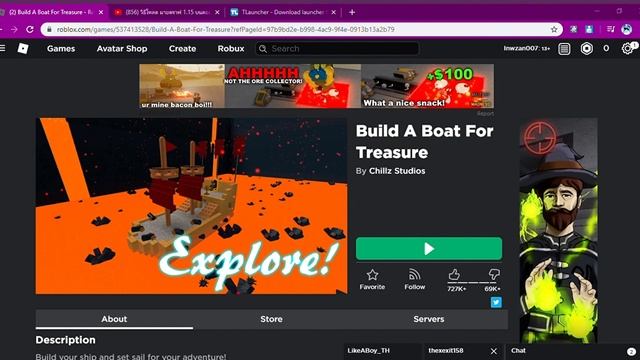This screenshot has height=360, width=640.
Task: Give a thumbs down to game
Action: pos(494,275)
